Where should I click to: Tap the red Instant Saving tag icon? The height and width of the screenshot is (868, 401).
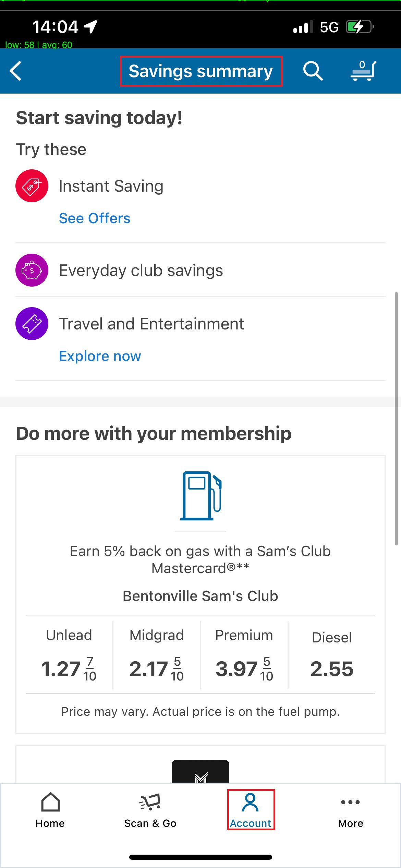(32, 186)
